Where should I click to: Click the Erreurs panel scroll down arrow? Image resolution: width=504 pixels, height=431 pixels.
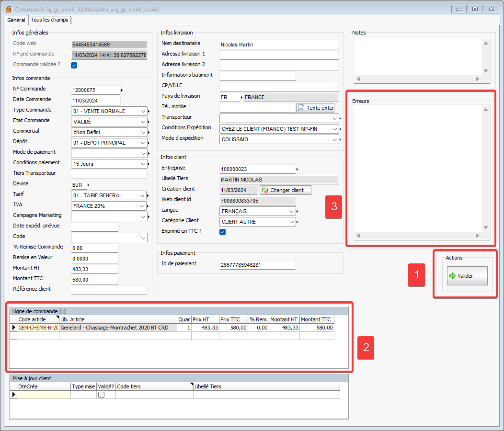(x=485, y=227)
